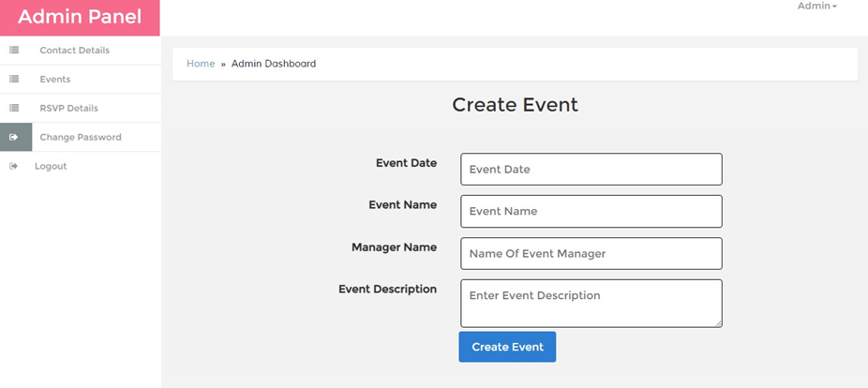Select the Name Of Event Manager field
The width and height of the screenshot is (868, 388).
coord(591,253)
